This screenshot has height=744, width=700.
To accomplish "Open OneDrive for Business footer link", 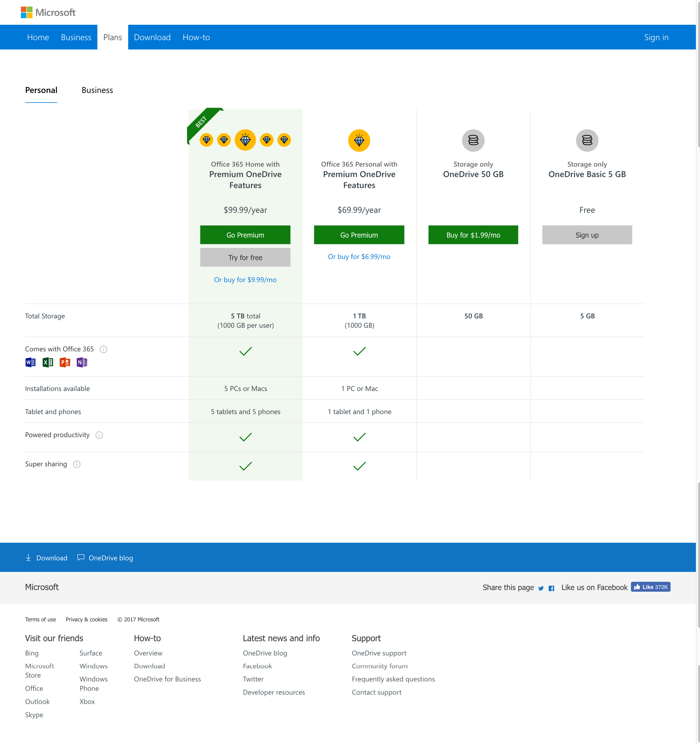I will point(167,679).
